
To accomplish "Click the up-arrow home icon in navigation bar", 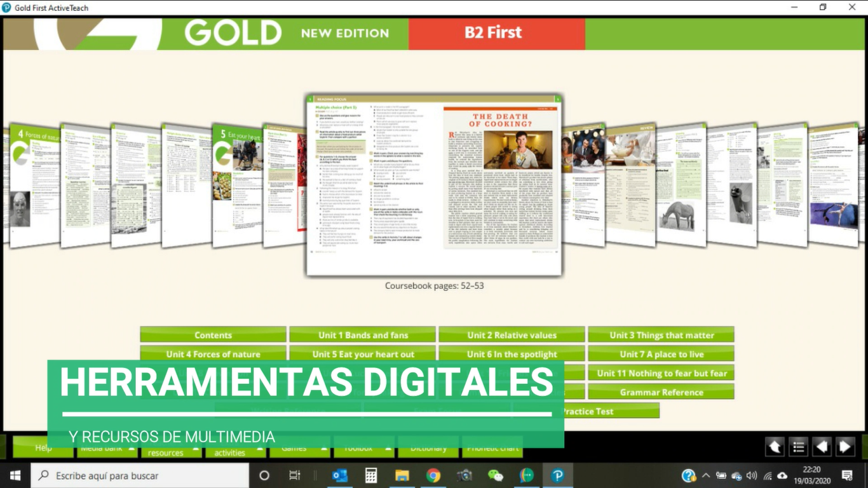I will click(x=775, y=447).
